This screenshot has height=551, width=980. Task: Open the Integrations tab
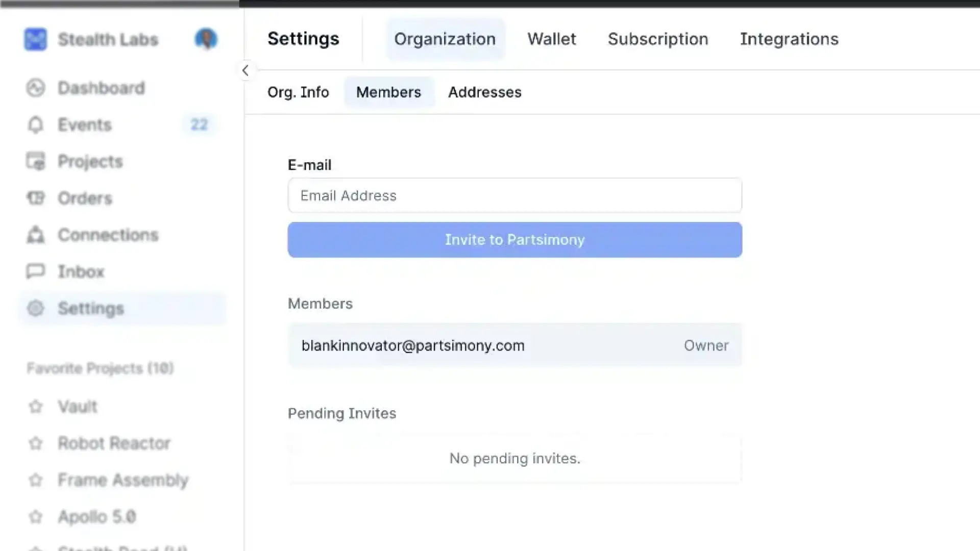point(789,39)
